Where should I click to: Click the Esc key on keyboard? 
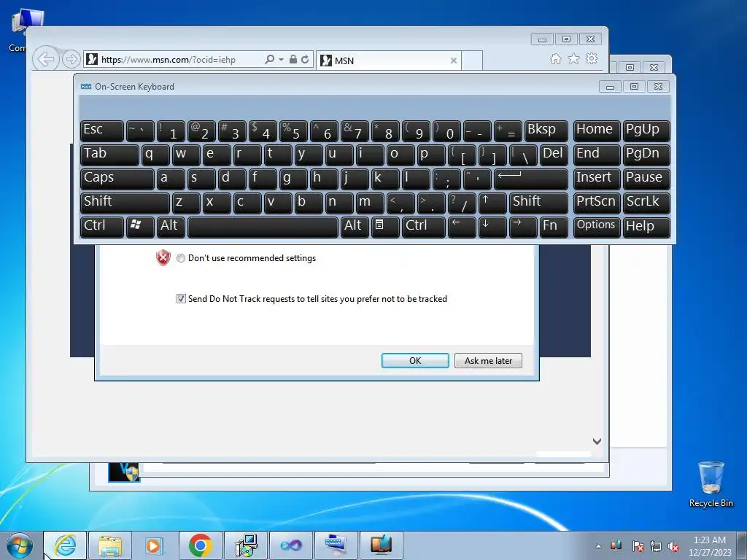(102, 131)
